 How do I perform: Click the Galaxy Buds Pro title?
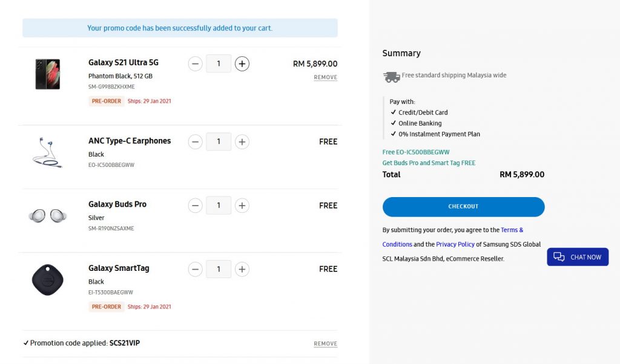pos(117,204)
